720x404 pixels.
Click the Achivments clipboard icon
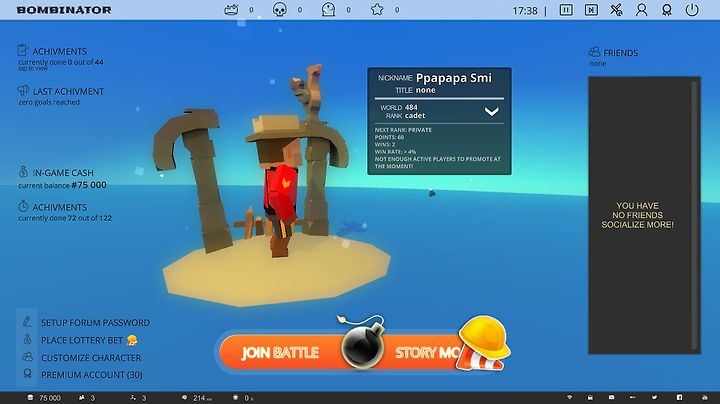click(22, 50)
